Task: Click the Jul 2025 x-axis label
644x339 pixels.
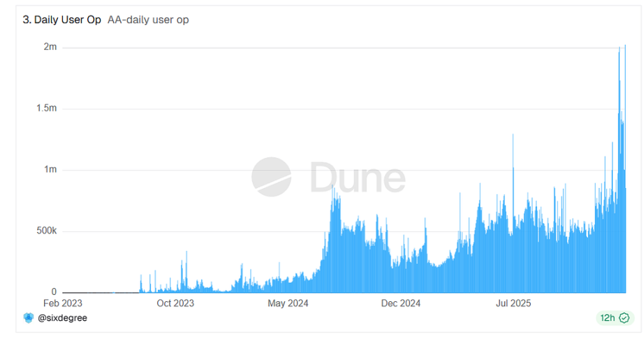Action: point(513,303)
